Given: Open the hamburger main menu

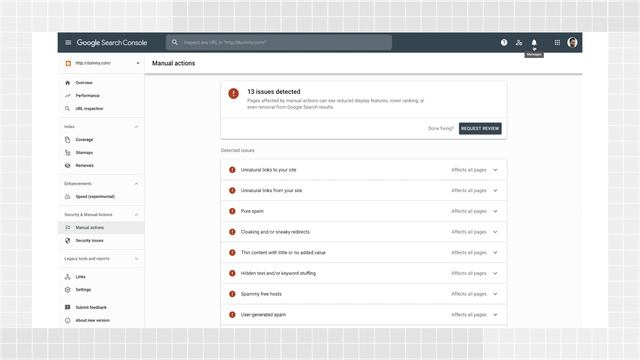Looking at the screenshot, I should (68, 42).
